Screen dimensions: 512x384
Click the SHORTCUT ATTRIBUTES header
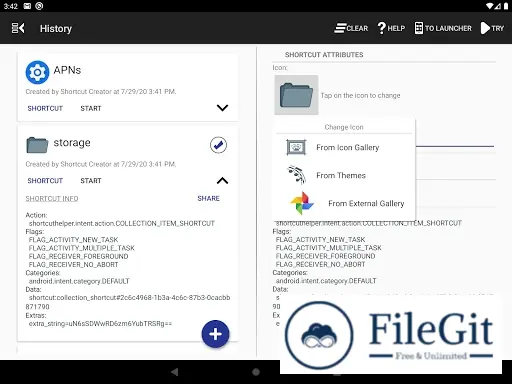click(x=324, y=55)
